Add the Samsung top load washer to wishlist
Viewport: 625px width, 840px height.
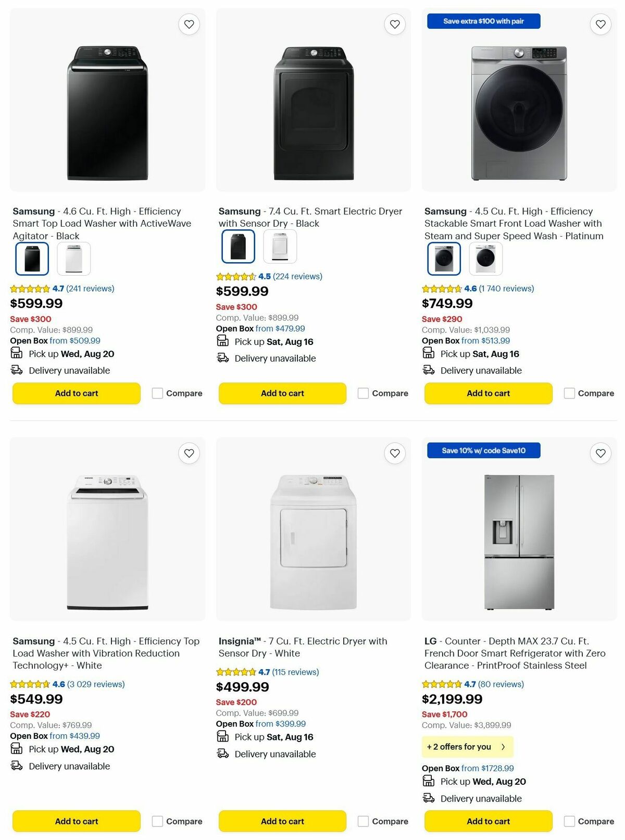(189, 24)
